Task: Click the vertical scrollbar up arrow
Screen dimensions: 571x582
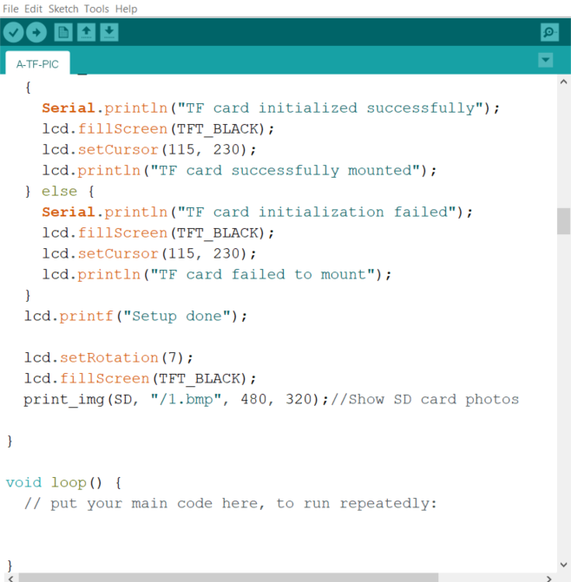Action: (x=564, y=82)
